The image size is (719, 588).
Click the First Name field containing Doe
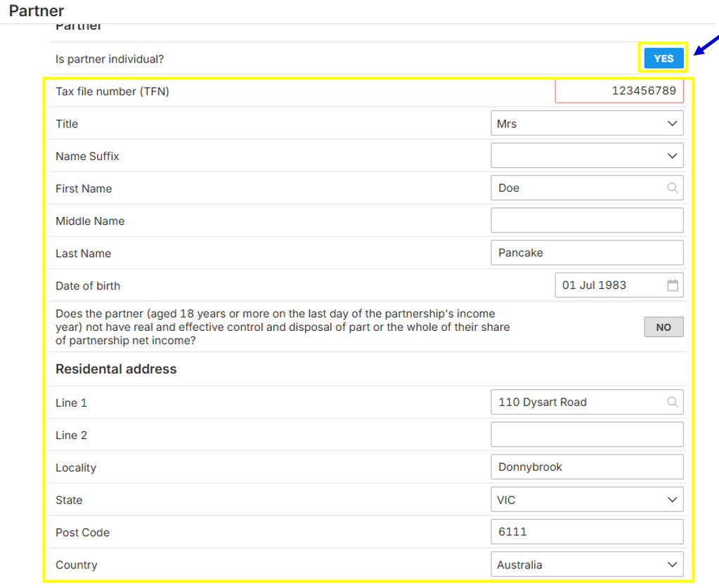[x=587, y=188]
